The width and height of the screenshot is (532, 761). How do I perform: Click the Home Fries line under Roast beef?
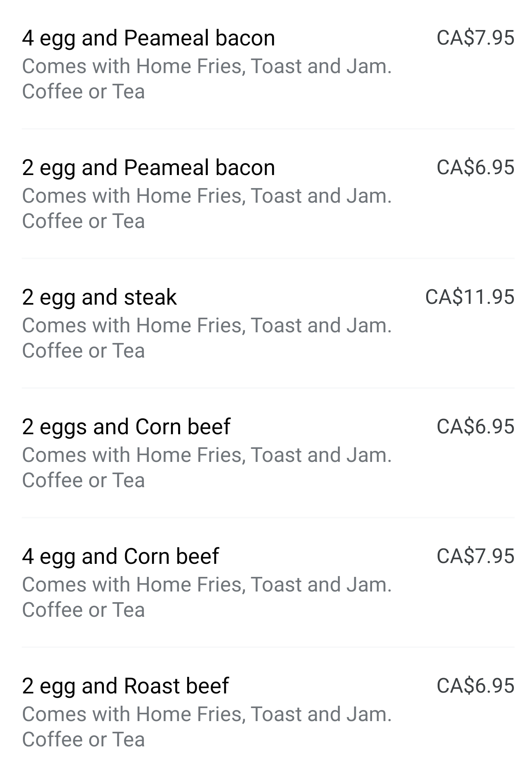pyautogui.click(x=207, y=714)
